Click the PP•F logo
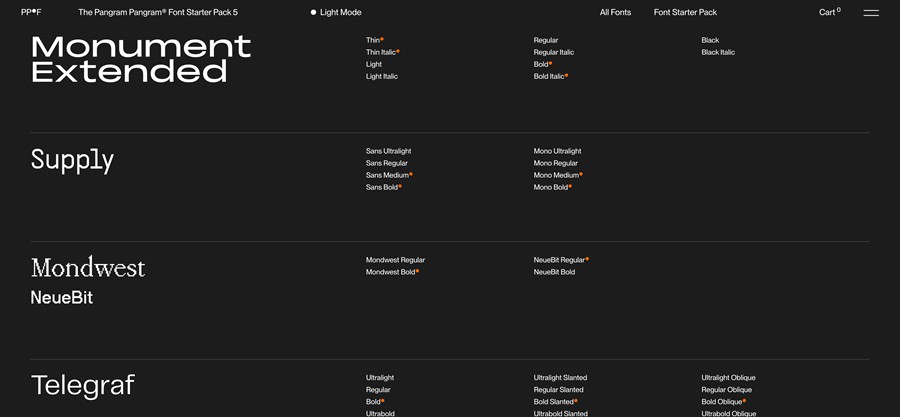 click(31, 12)
